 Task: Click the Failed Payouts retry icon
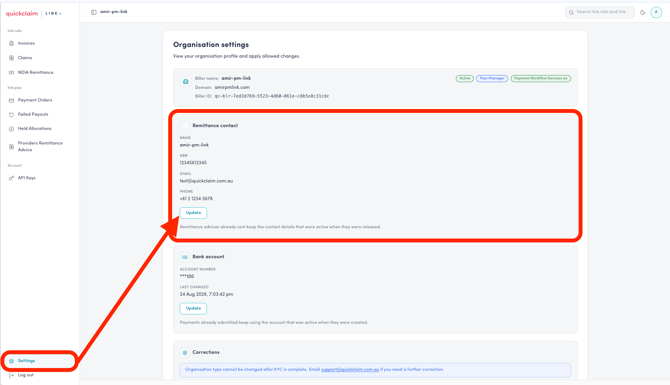[x=12, y=115]
